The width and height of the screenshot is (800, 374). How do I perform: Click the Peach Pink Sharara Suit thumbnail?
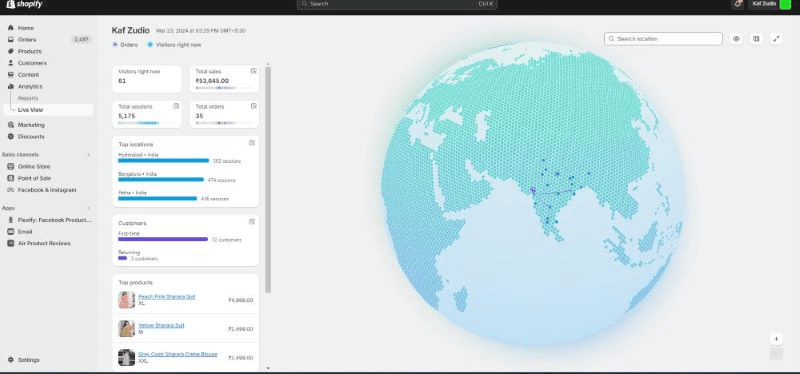pyautogui.click(x=127, y=300)
